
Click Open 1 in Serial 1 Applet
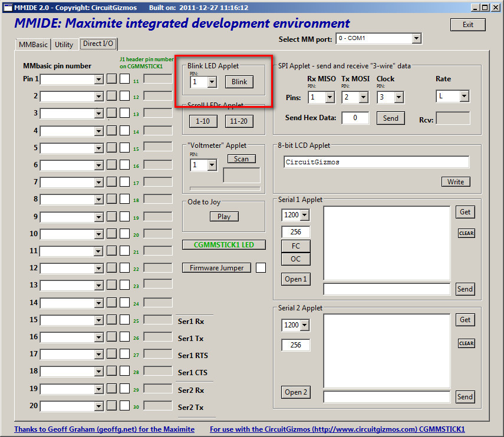point(295,279)
